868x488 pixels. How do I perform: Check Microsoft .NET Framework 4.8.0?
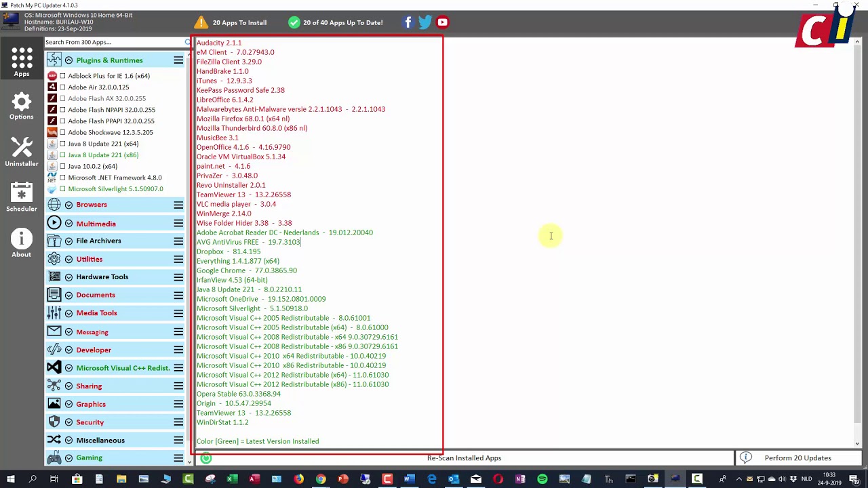[x=62, y=178]
